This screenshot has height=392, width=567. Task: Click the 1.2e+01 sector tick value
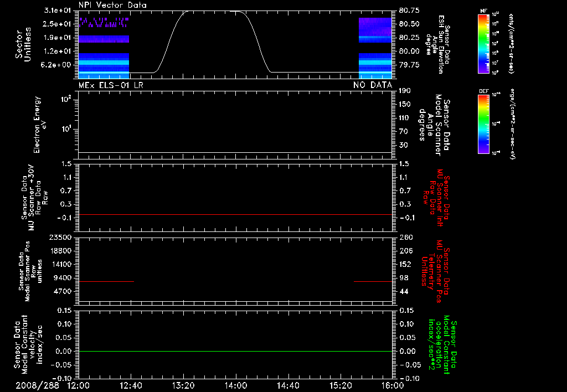click(x=57, y=51)
